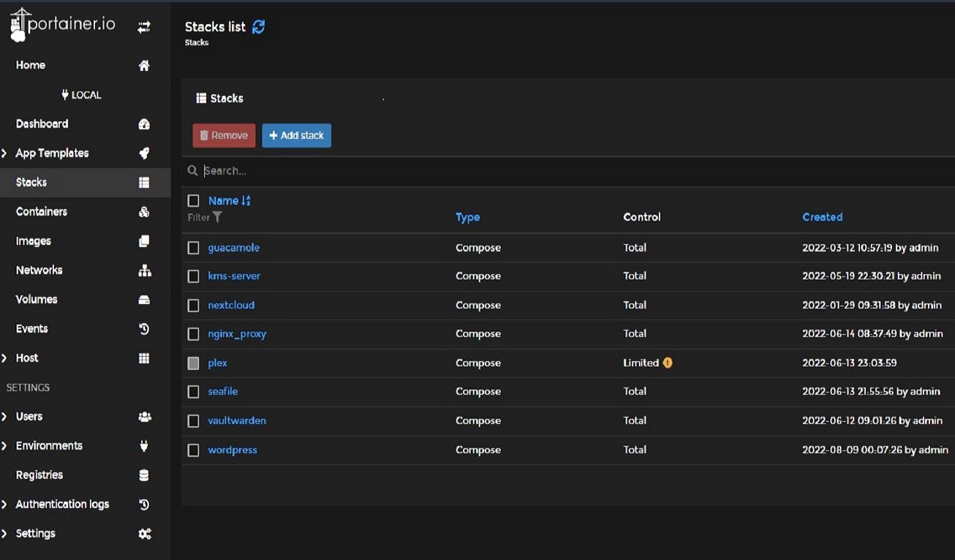Click the Containers cubes icon
The width and height of the screenshot is (955, 560).
tap(144, 211)
